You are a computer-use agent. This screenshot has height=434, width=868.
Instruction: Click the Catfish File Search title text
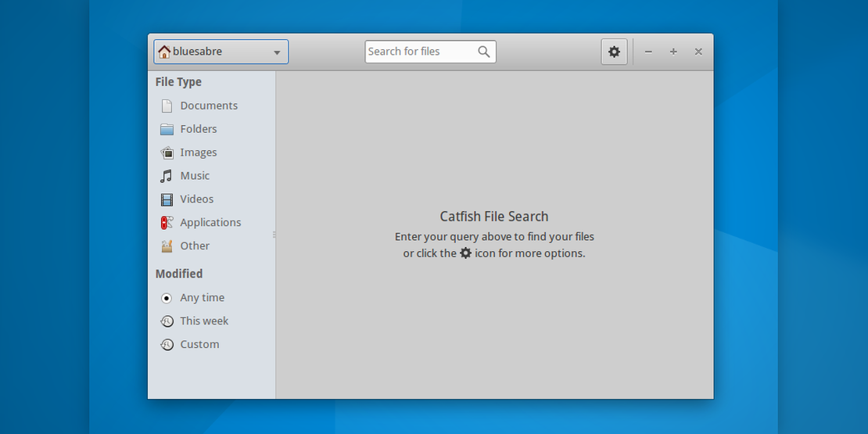pos(493,217)
